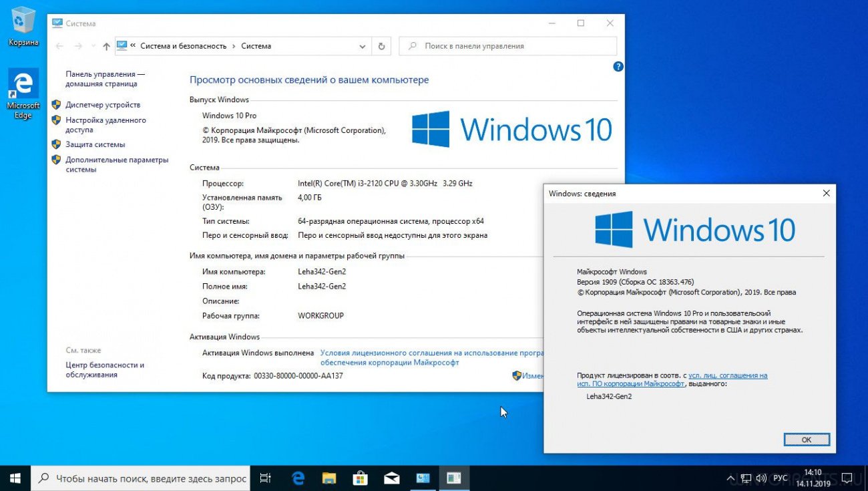868x491 pixels.
Task: Open the Recycle Bin desktop icon
Action: coord(23,27)
